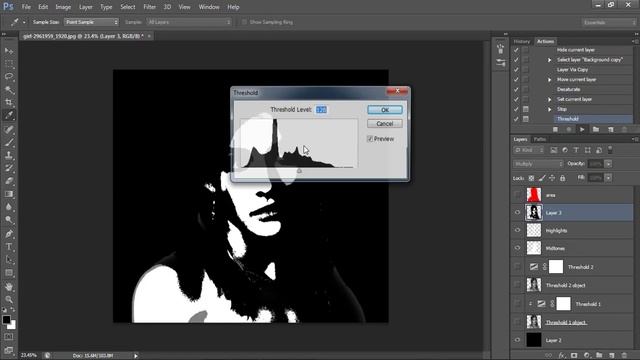The width and height of the screenshot is (640, 360).
Task: Delete layer trash icon
Action: coord(624,356)
